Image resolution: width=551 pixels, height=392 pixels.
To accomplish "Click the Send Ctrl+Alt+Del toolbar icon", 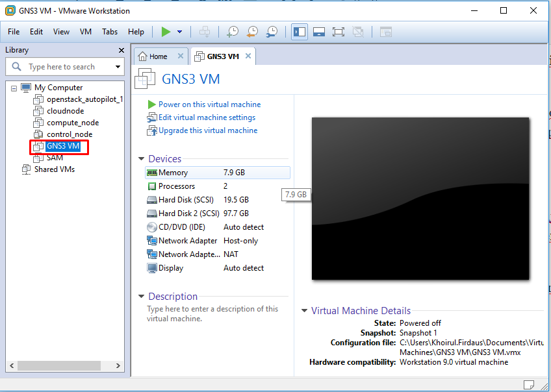I will pos(205,32).
